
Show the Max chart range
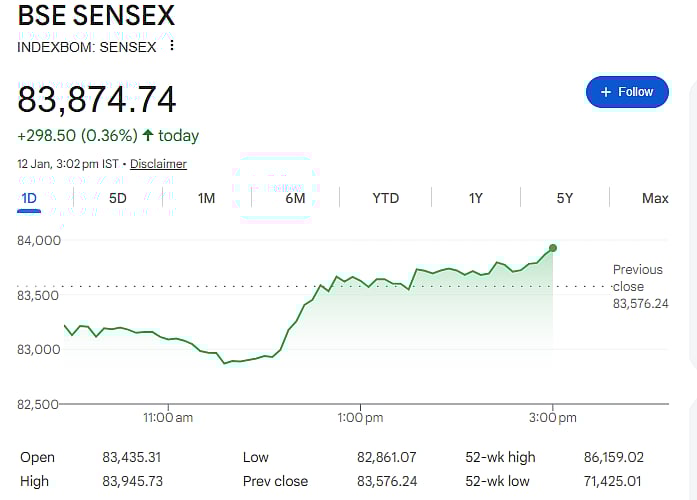(655, 198)
